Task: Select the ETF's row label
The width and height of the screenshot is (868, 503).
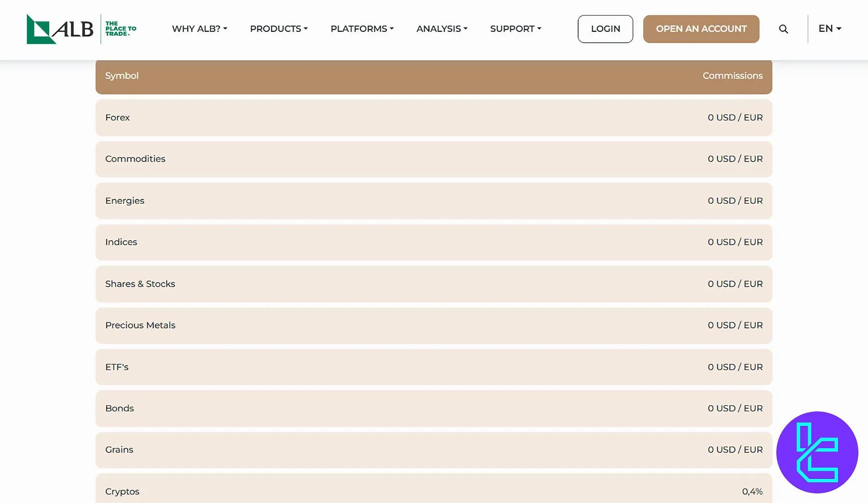Action: pos(117,367)
